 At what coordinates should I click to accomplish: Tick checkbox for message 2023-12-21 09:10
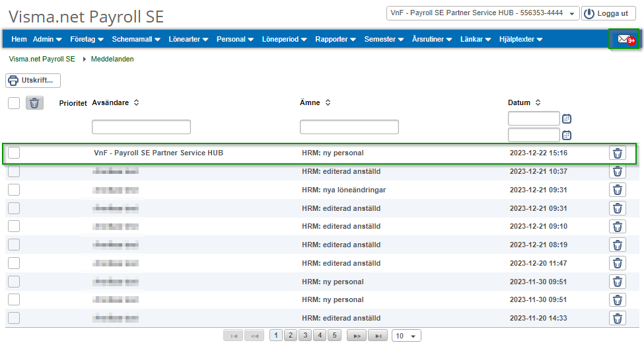click(x=14, y=226)
